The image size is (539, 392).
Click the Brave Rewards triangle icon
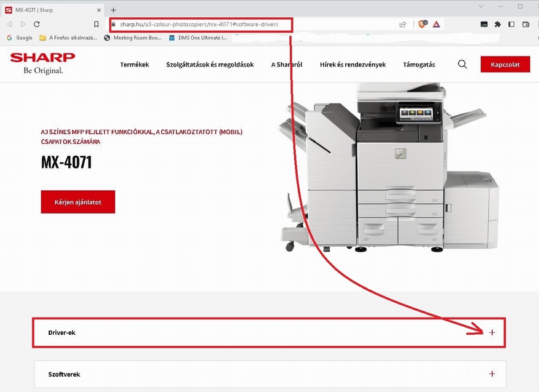[436, 25]
